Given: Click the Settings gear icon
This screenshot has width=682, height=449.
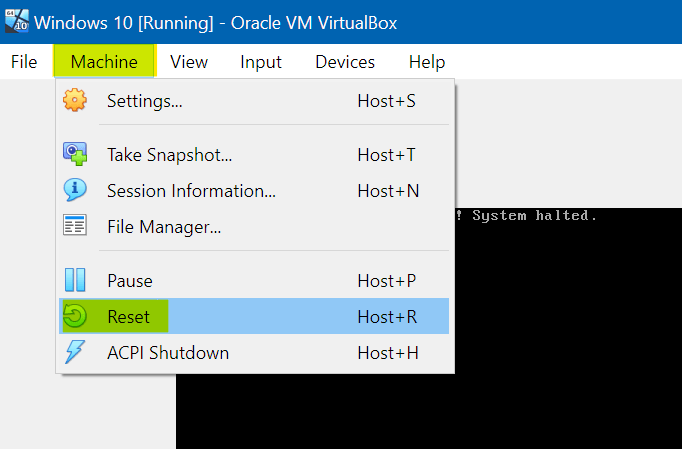Looking at the screenshot, I should click(x=75, y=100).
